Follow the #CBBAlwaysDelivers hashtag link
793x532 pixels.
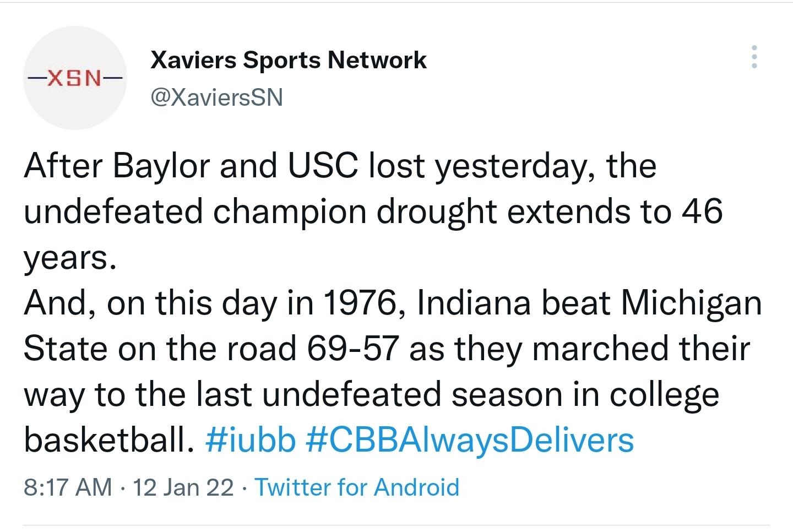[469, 440]
